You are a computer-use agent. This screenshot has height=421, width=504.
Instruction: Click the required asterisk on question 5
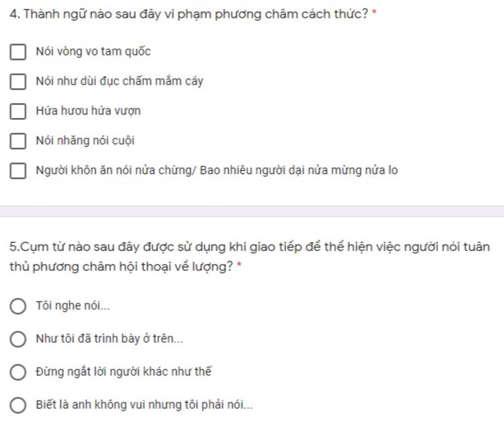[x=239, y=265]
